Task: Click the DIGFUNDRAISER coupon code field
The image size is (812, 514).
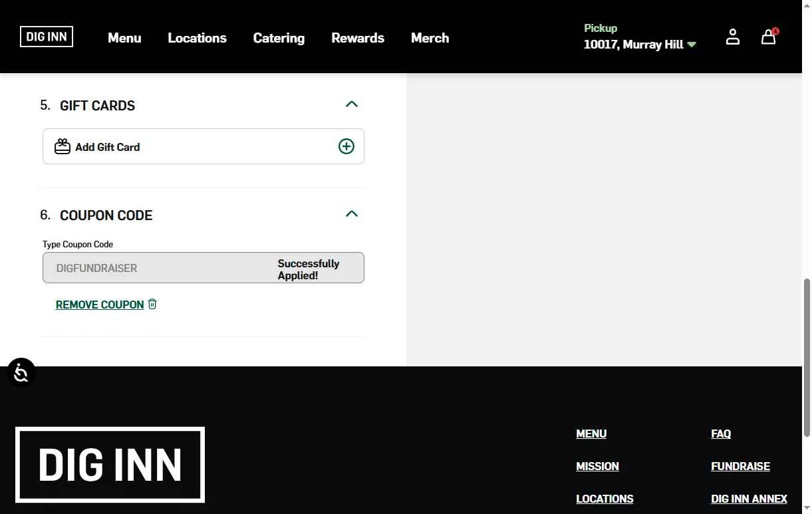Action: (x=203, y=267)
